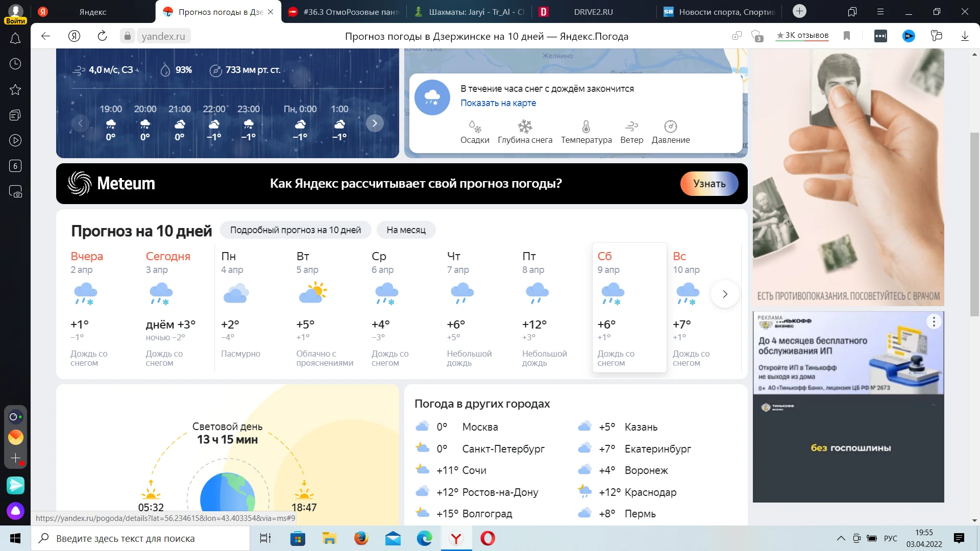Expand next forecast days with right chevron

pos(725,294)
